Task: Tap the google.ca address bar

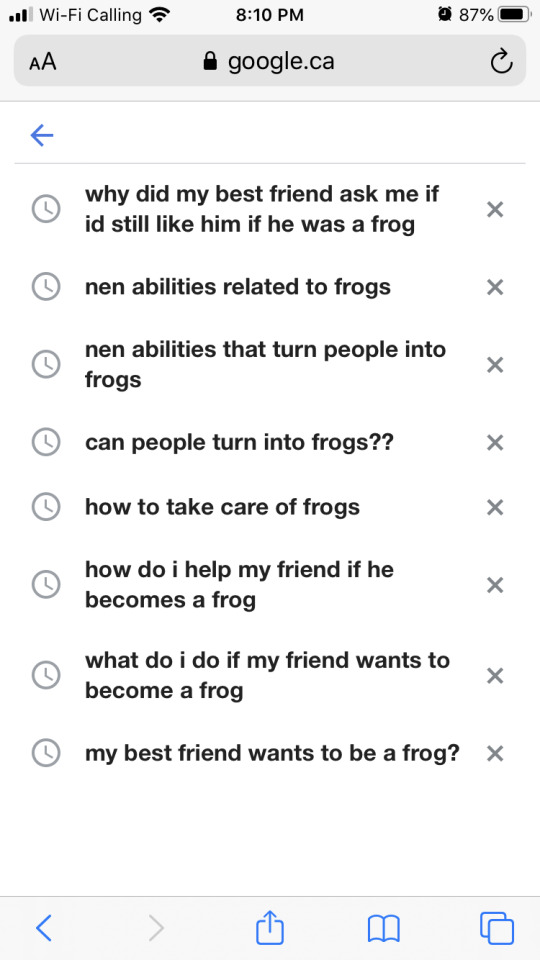Action: pos(269,62)
